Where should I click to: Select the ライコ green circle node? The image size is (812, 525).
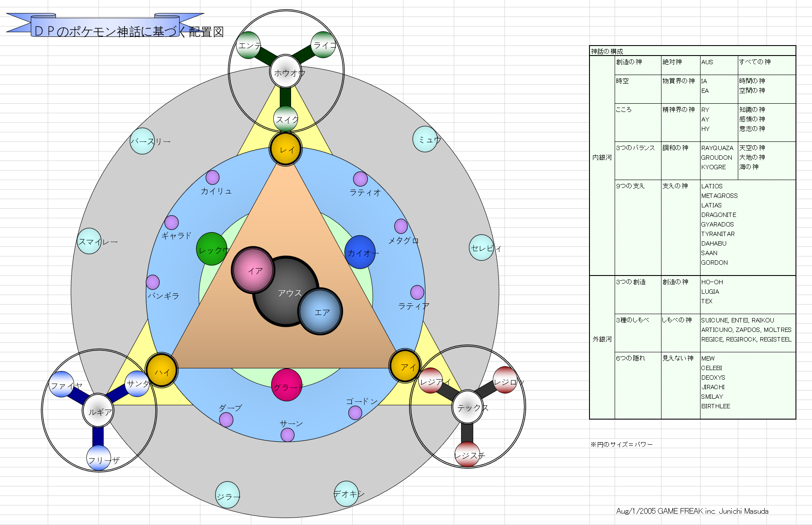(323, 45)
